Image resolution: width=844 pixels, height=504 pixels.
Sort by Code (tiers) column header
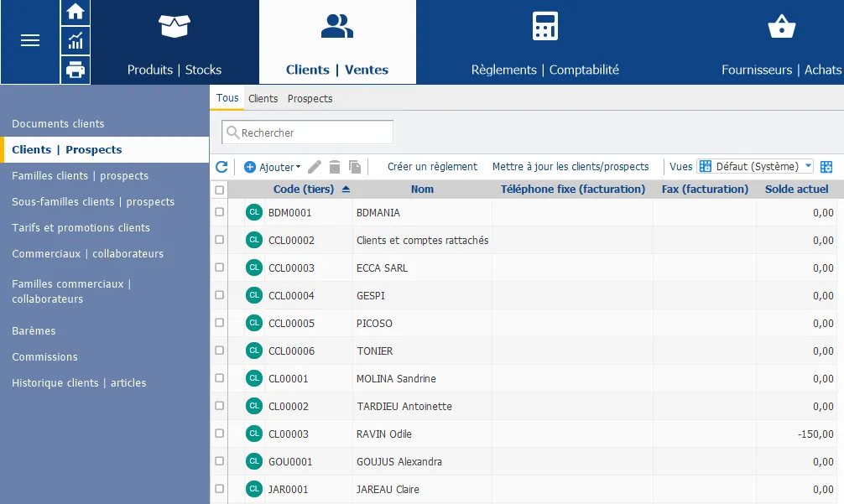pos(304,190)
